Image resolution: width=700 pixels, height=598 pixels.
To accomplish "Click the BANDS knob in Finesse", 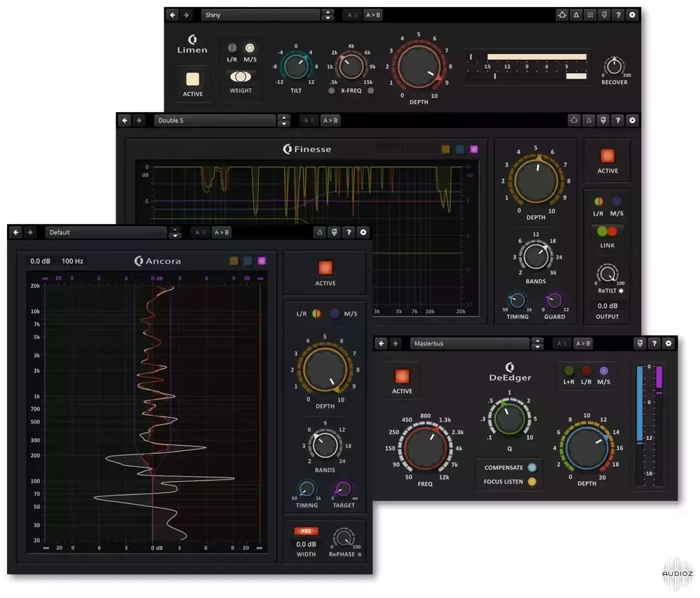I will tap(535, 256).
